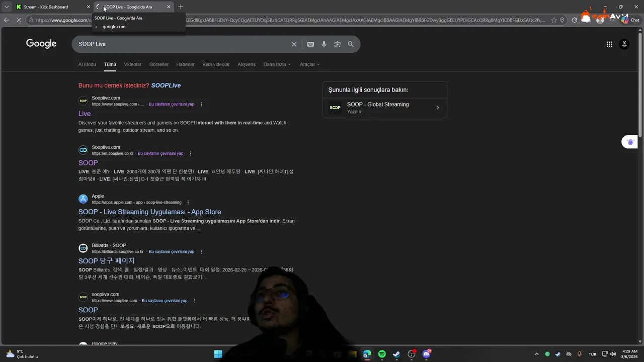Screen dimensions: 644x362
Task: Expand the Araçlar dropdown
Action: (x=309, y=64)
